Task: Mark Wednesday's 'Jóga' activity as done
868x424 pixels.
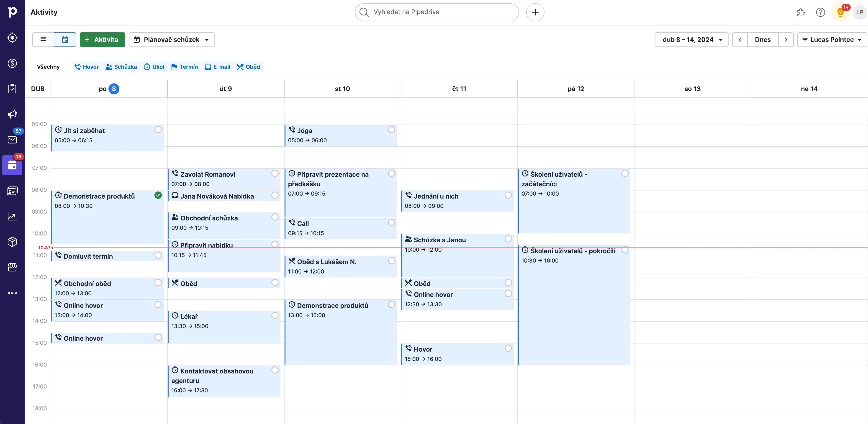Action: click(x=391, y=129)
